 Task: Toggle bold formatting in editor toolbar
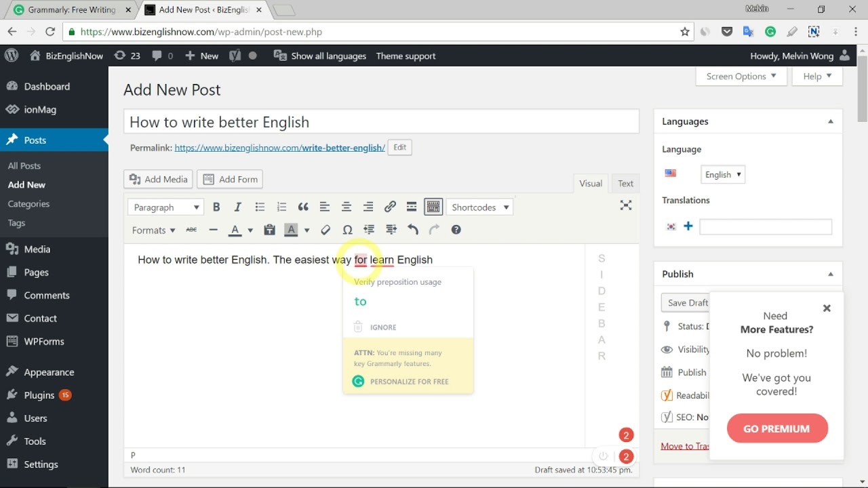pos(216,207)
